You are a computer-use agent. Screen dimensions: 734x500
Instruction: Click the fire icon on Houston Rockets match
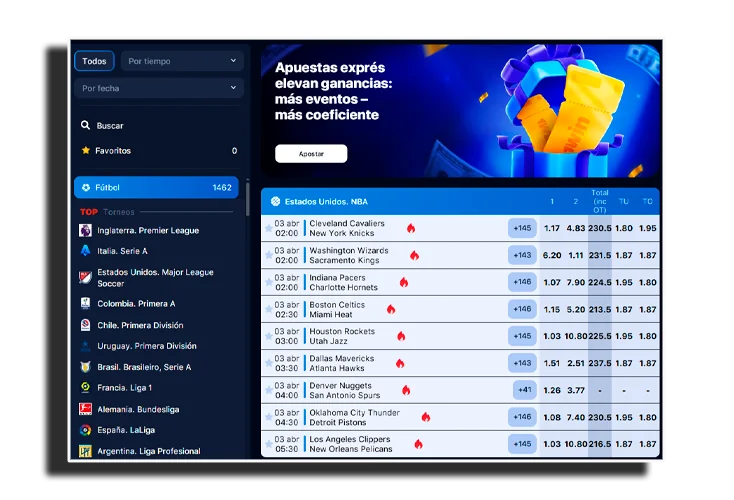coord(401,336)
